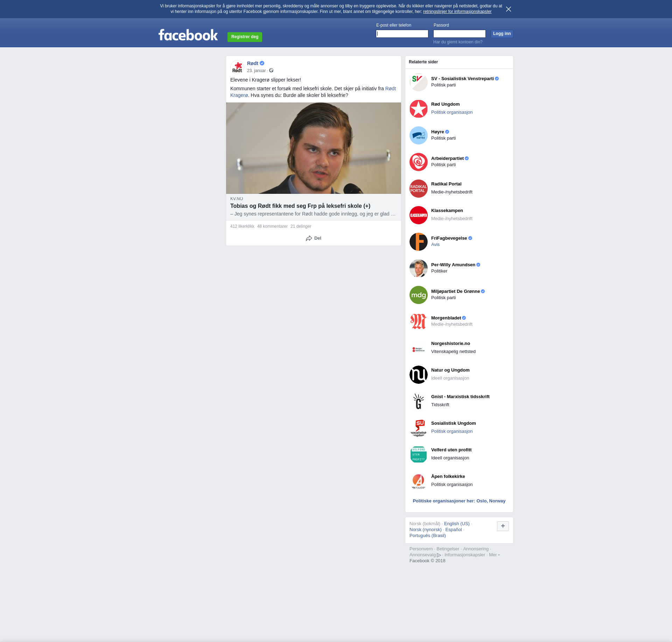View 21 delinger
The width and height of the screenshot is (672, 642).
pos(301,226)
